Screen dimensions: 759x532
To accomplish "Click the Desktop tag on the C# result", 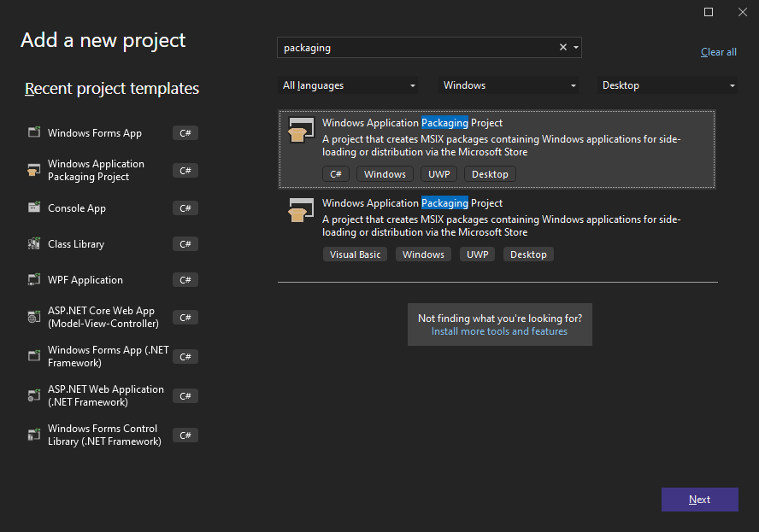I will [x=490, y=174].
